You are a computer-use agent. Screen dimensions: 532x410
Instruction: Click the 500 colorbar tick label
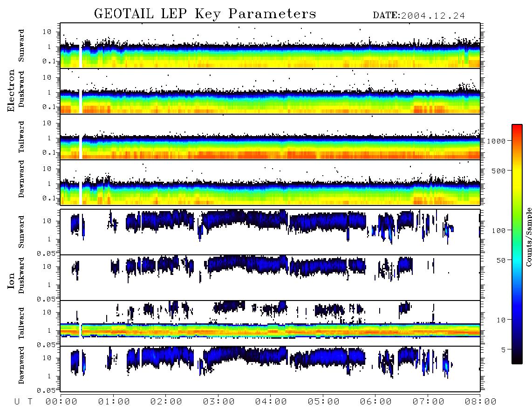(x=498, y=171)
